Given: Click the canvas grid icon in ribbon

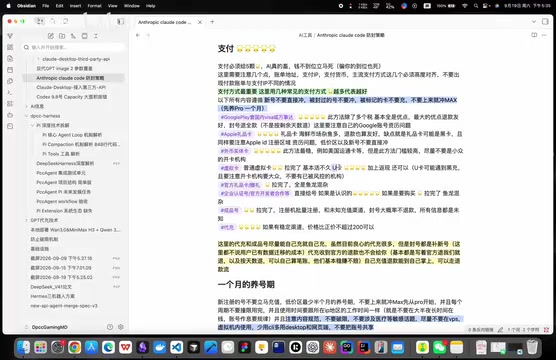Looking at the screenshot, I should [10, 47].
